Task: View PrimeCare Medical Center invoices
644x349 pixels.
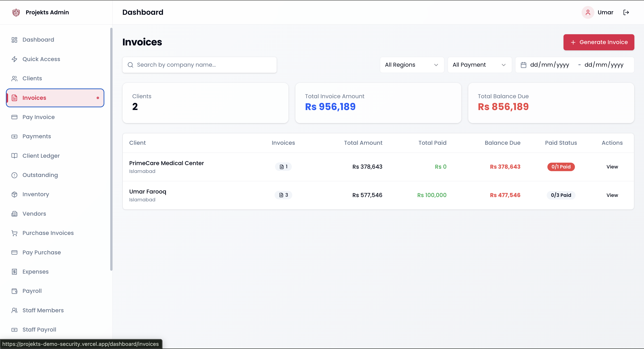Action: pos(612,167)
